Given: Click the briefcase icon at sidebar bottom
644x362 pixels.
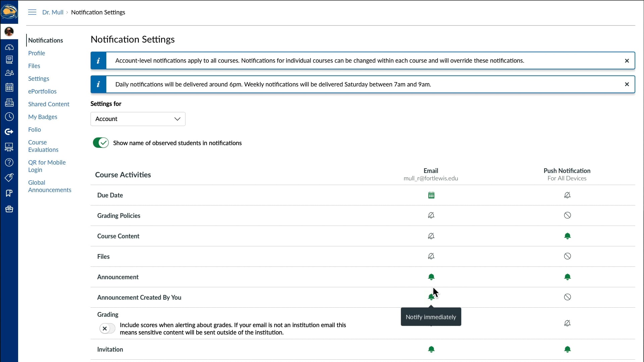Looking at the screenshot, I should [x=9, y=209].
